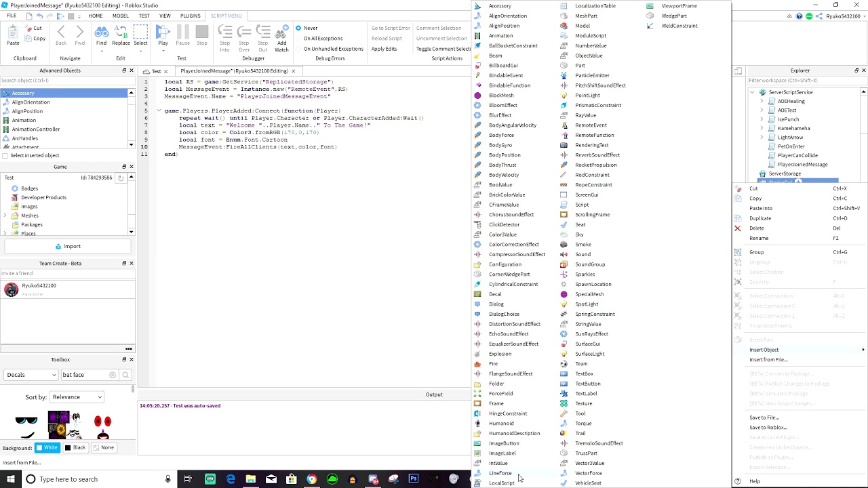Insert a Fire object from list
Screen dimensions: 868x488
pyautogui.click(x=493, y=364)
